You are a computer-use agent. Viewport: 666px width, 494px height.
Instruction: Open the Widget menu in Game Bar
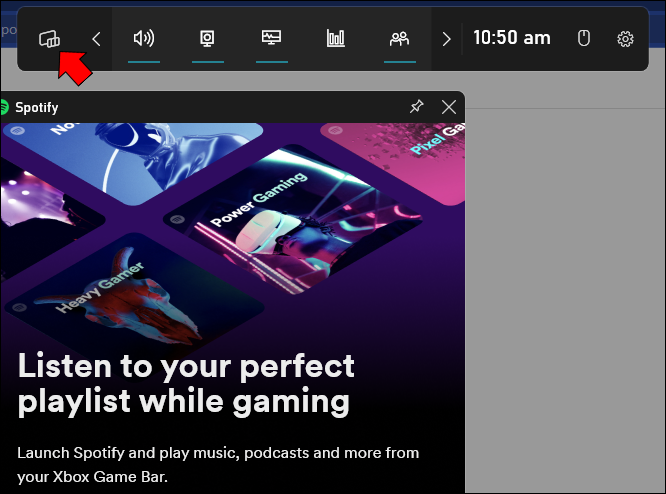point(48,39)
